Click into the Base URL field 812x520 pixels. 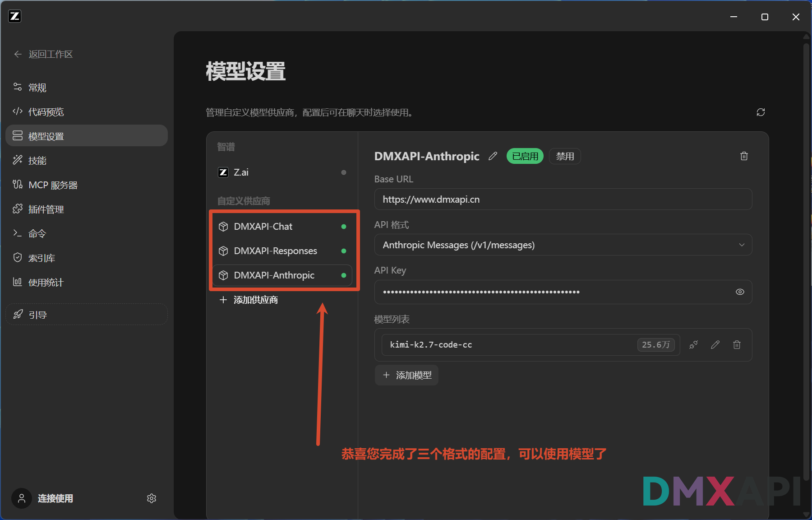(x=563, y=199)
